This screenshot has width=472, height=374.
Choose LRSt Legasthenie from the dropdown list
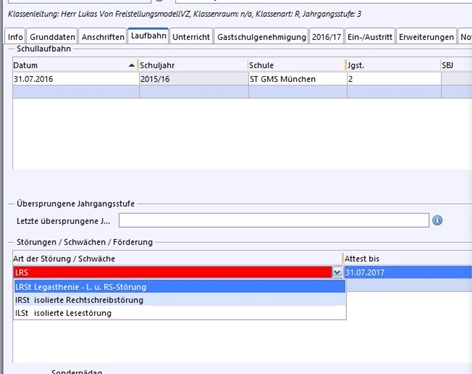(180, 287)
